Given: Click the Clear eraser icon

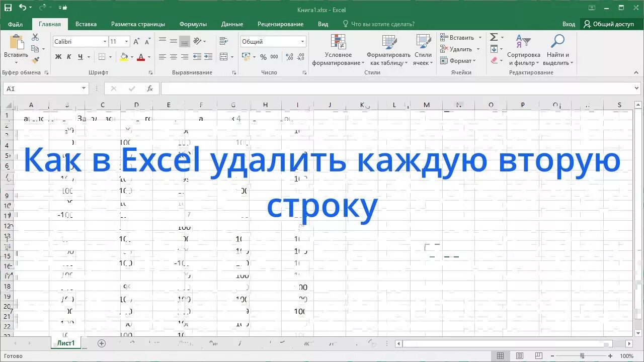Looking at the screenshot, I should click(x=494, y=60).
